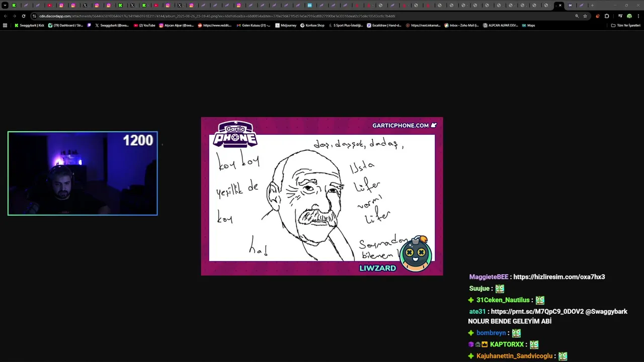Click the LIWZARD robot avatar icon
The height and width of the screenshot is (362, 644).
(416, 253)
